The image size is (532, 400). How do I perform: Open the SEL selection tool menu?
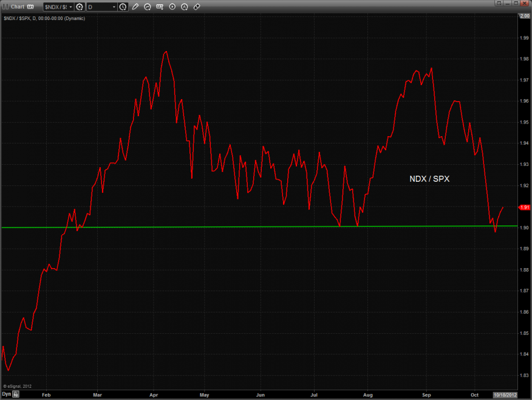[x=160, y=7]
